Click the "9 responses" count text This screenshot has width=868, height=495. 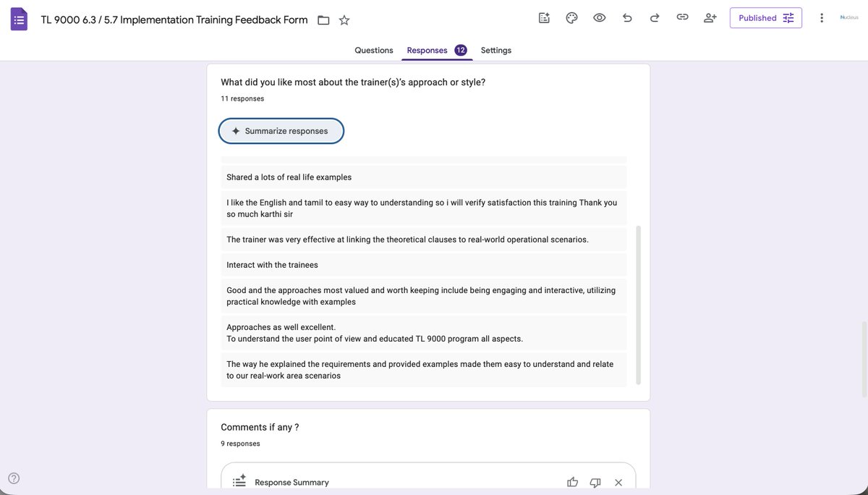(x=240, y=444)
